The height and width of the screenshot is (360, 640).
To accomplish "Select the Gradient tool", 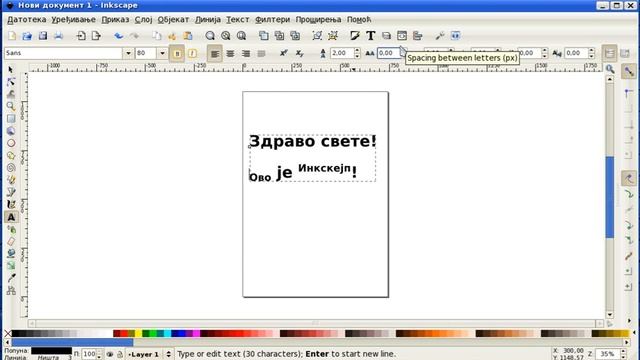I will [x=11, y=266].
